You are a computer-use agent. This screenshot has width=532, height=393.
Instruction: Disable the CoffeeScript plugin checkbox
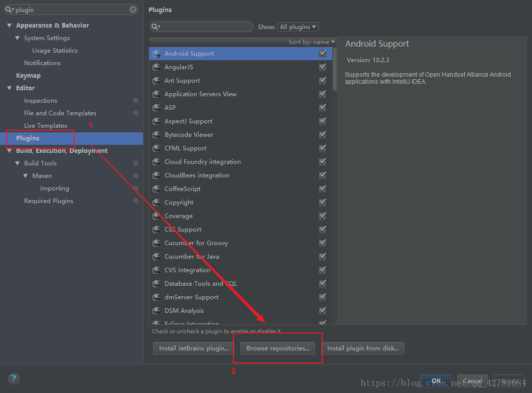pos(323,189)
